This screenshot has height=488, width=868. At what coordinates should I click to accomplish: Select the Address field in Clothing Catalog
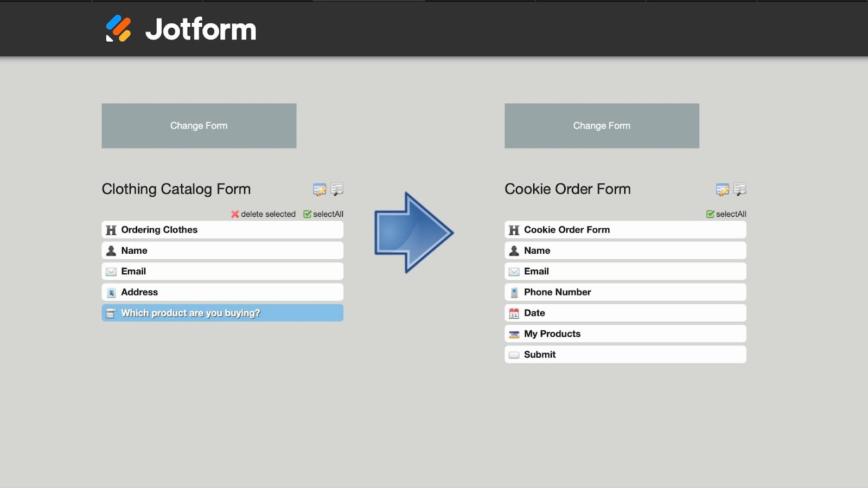(222, 292)
